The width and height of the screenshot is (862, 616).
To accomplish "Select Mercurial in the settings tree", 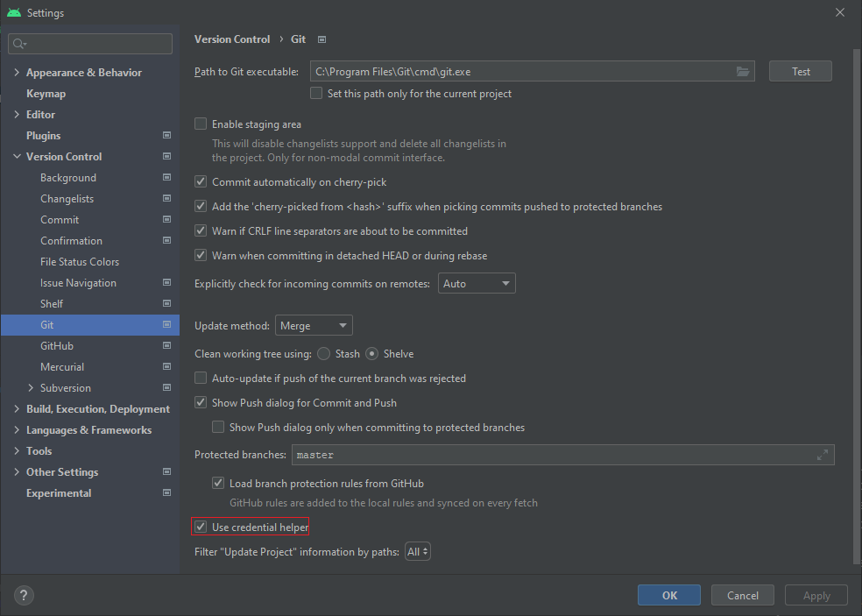I will coord(62,367).
